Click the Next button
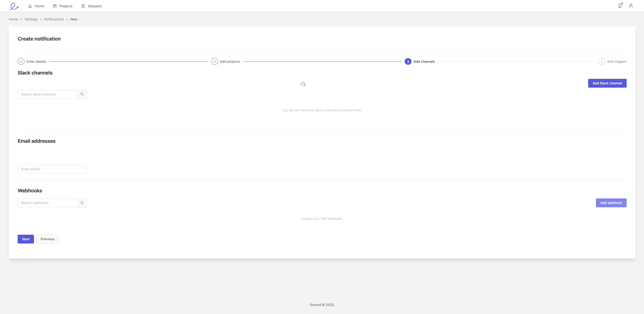The height and width of the screenshot is (314, 644). click(26, 239)
